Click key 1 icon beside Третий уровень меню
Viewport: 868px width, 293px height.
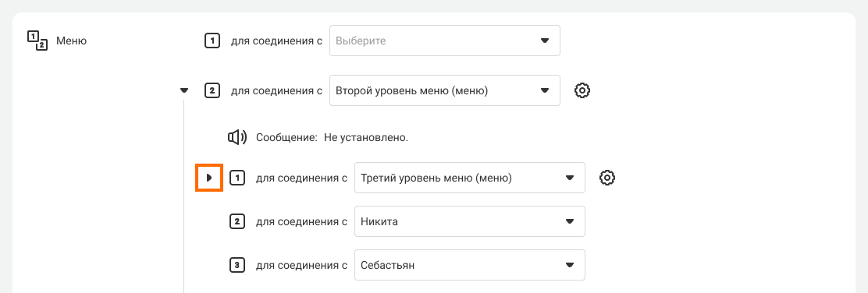tap(237, 178)
